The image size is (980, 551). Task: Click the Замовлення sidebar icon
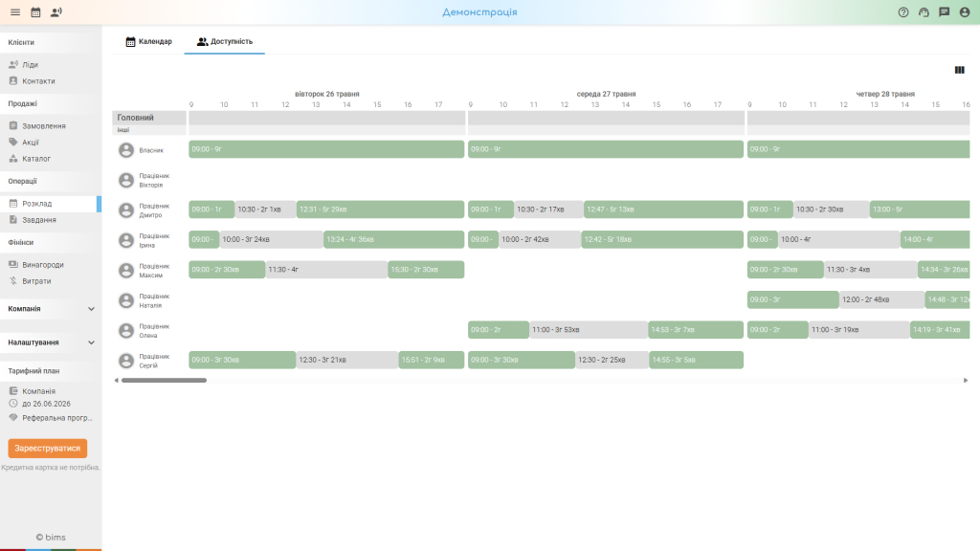coord(13,125)
